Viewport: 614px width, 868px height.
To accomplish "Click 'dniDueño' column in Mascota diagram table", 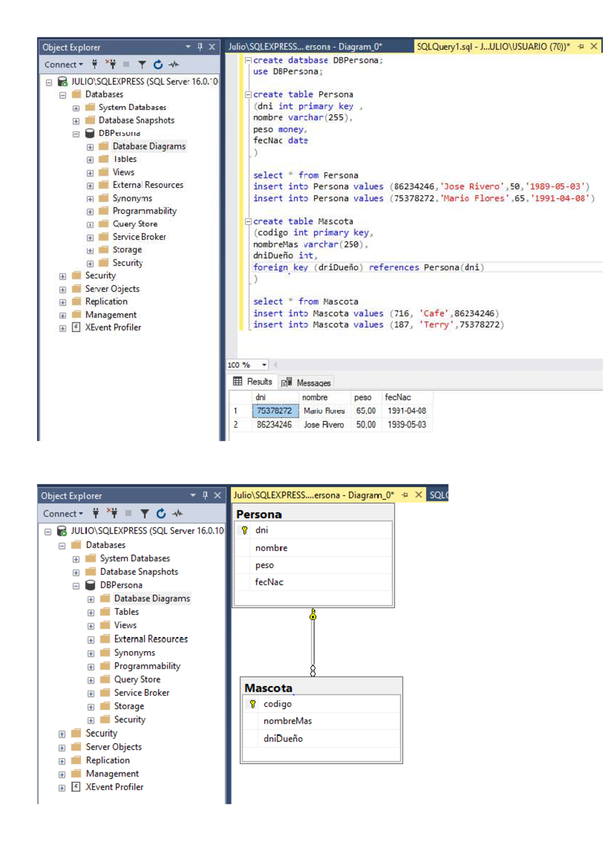I will pyautogui.click(x=322, y=739).
